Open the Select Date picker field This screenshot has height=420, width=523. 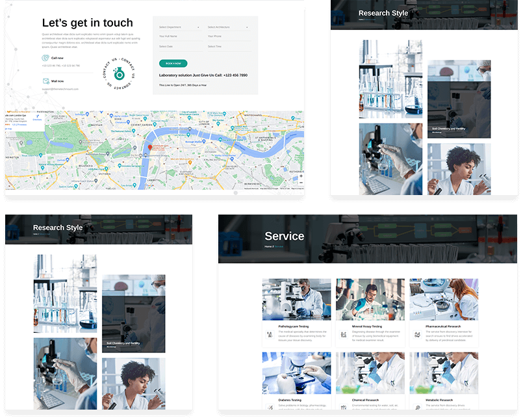point(181,46)
